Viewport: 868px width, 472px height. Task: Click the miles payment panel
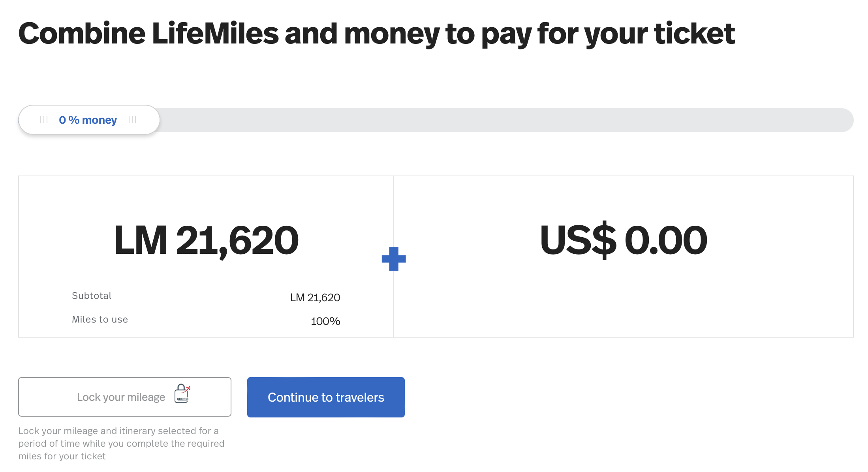pyautogui.click(x=206, y=257)
